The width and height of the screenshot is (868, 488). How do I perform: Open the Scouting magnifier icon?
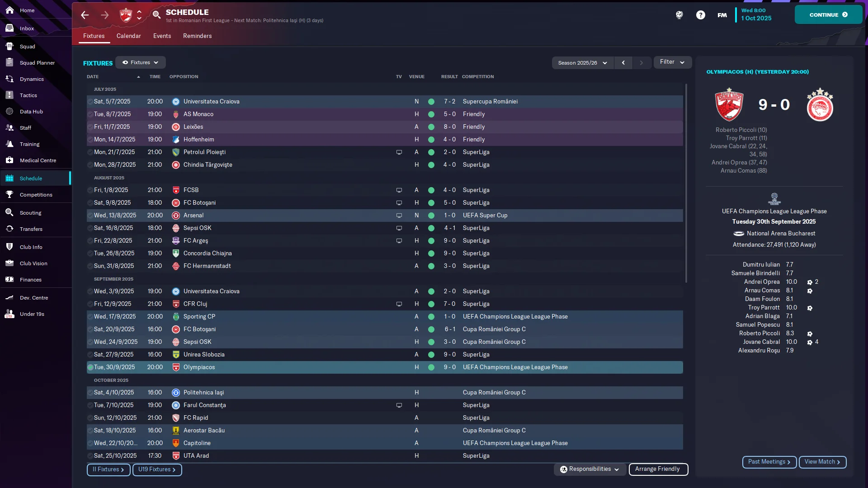[x=9, y=213]
